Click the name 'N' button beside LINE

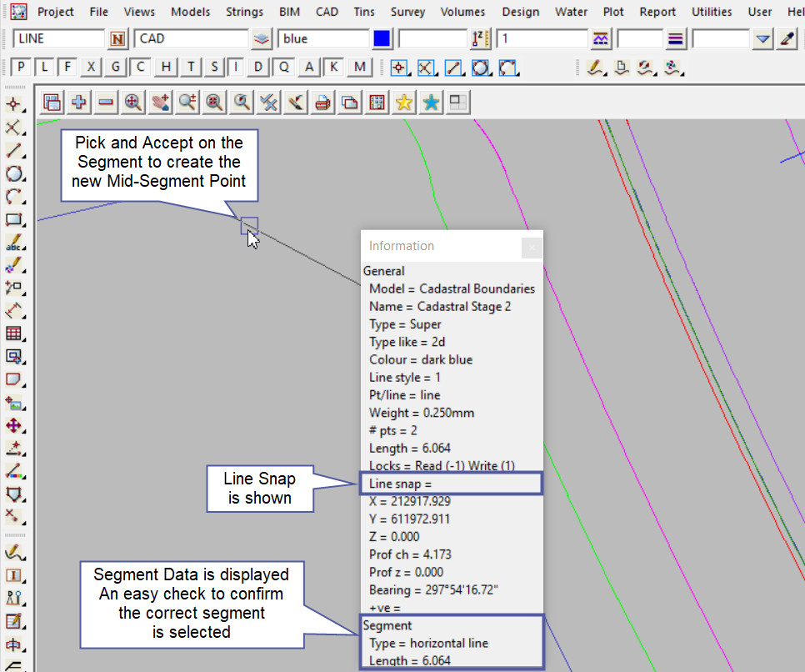pos(117,38)
